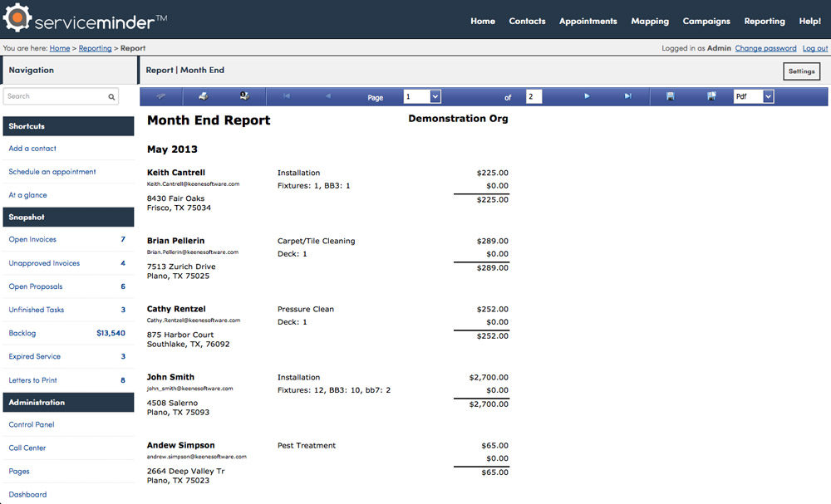Screen dimensions: 831x504
Task: Click the Change password link
Action: click(x=765, y=48)
